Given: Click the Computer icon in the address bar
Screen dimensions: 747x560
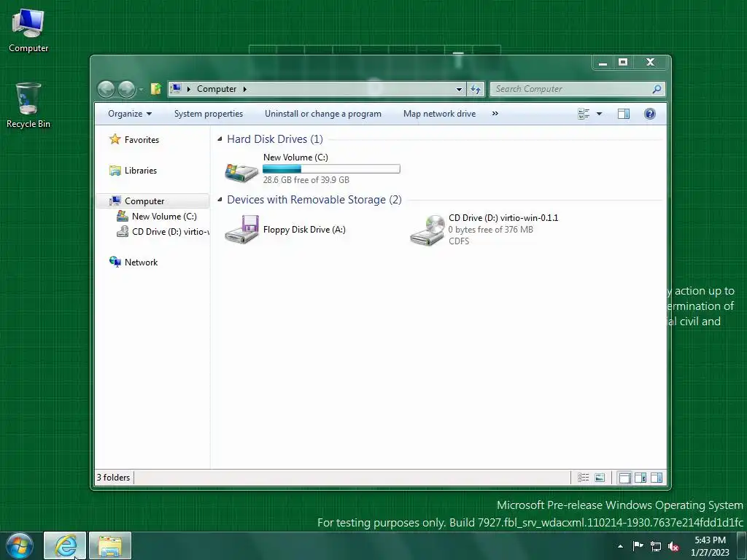Looking at the screenshot, I should tap(177, 88).
